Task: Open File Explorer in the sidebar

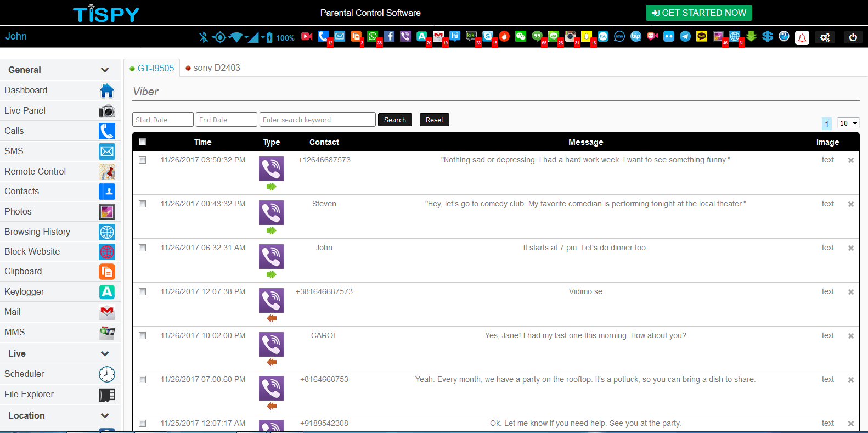Action: pos(60,394)
